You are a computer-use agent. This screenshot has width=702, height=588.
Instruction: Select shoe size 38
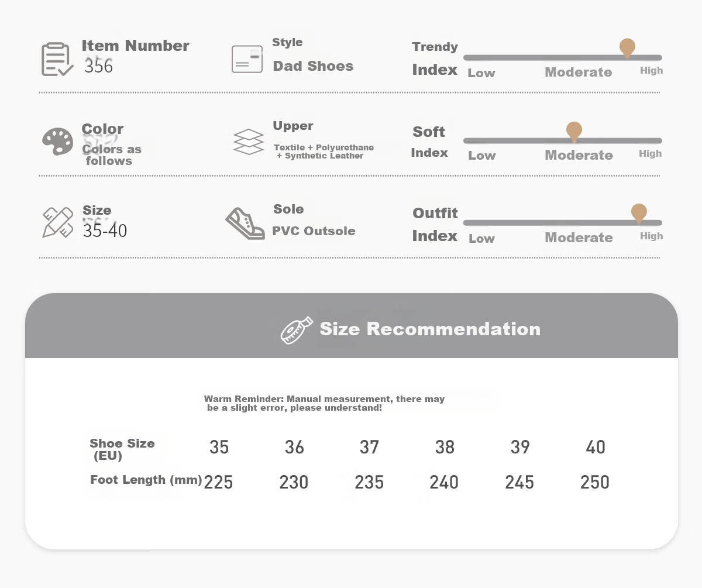point(445,448)
